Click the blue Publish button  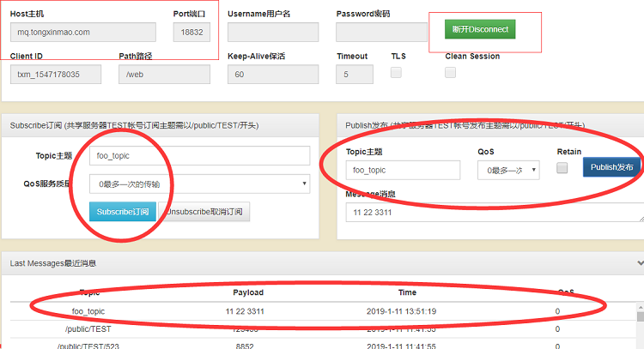tap(611, 167)
